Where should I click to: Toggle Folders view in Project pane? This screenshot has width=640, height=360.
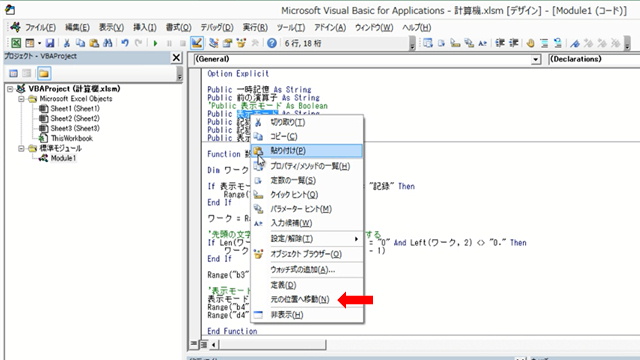click(x=44, y=73)
